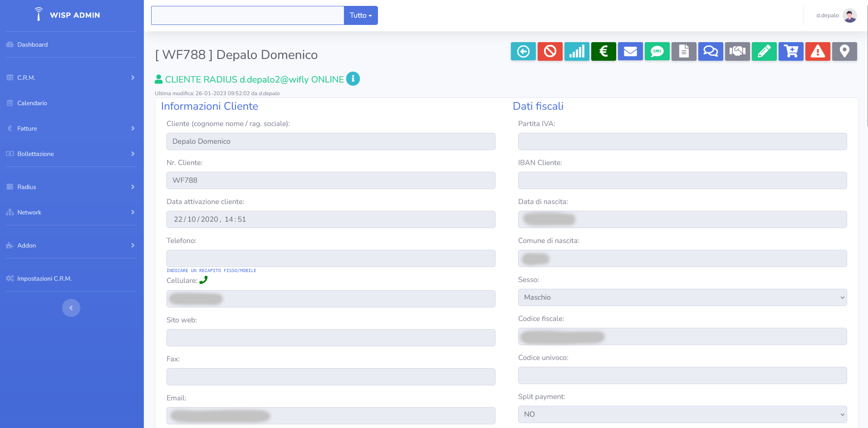Click the red warning triangle icon
The height and width of the screenshot is (428, 868).
click(x=818, y=52)
